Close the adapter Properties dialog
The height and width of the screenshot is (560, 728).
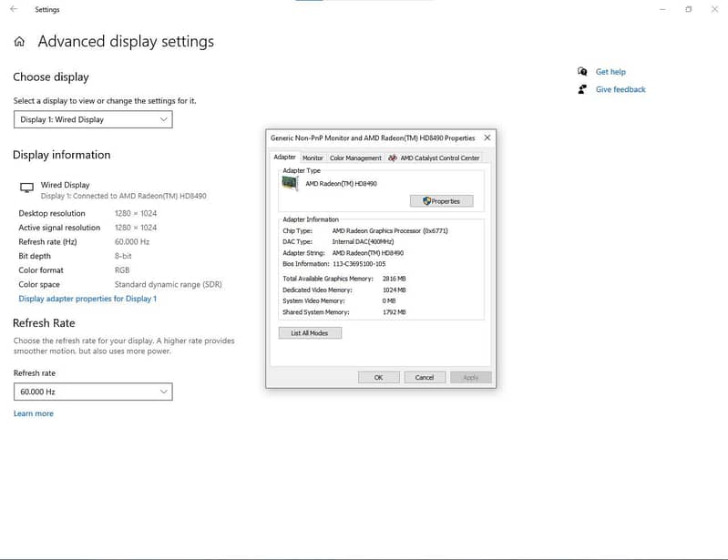pos(487,137)
